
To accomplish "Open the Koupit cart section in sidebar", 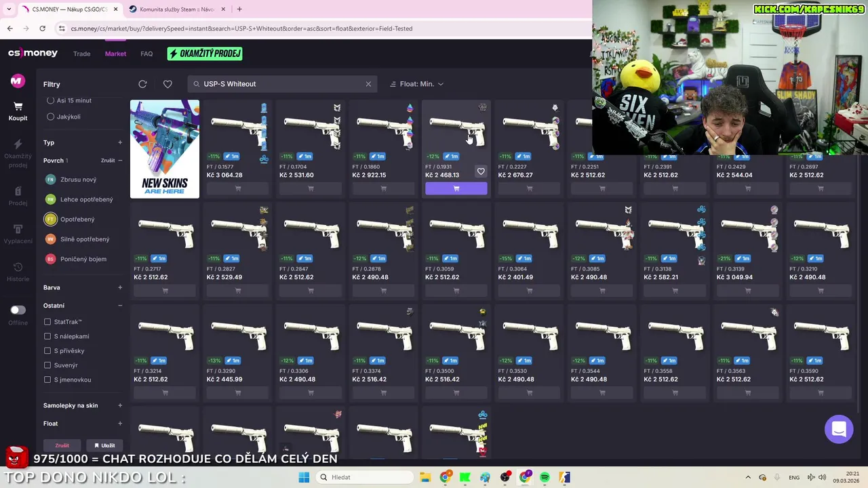I will click(18, 111).
